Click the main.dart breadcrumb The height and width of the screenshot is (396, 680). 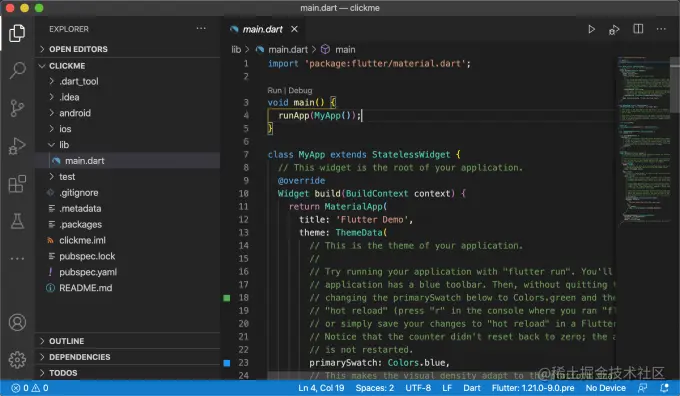pyautogui.click(x=288, y=49)
